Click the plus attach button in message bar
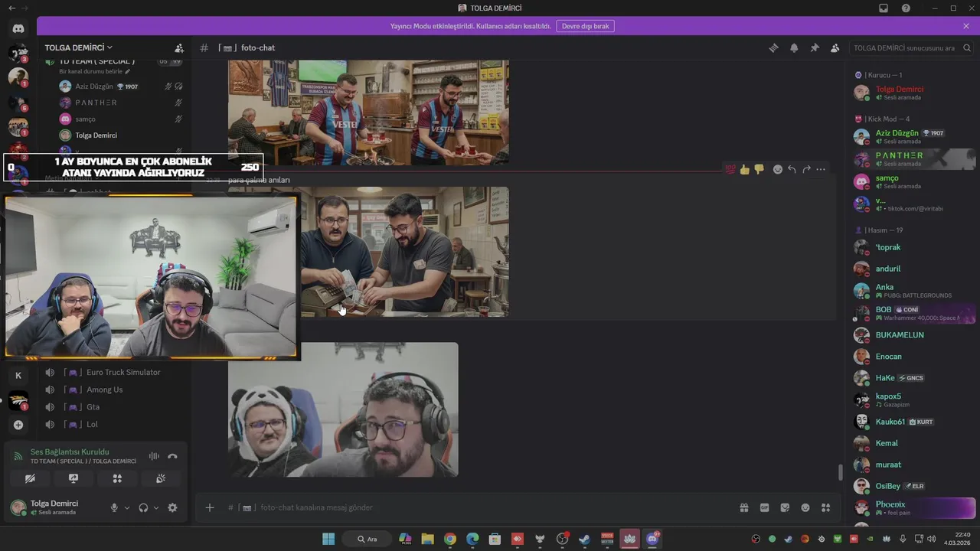The image size is (980, 551). point(210,507)
